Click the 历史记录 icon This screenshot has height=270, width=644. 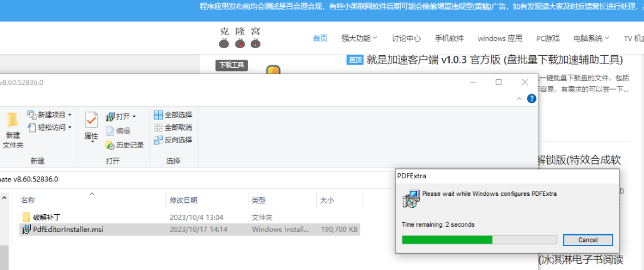[x=110, y=145]
